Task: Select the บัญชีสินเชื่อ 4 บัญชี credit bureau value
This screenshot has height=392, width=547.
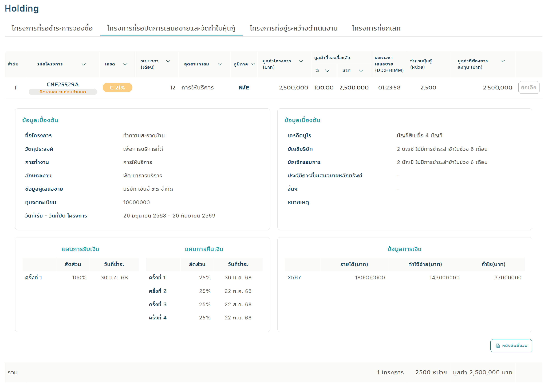Action: (419, 136)
